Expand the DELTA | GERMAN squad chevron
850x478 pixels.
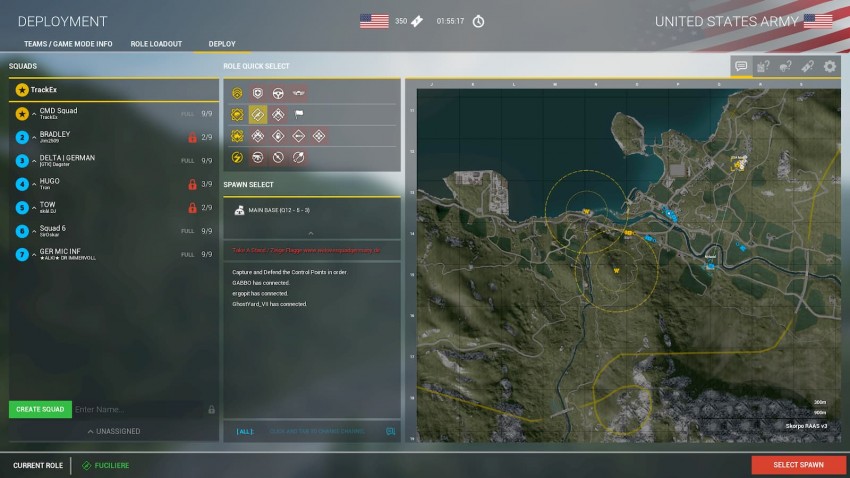click(34, 161)
